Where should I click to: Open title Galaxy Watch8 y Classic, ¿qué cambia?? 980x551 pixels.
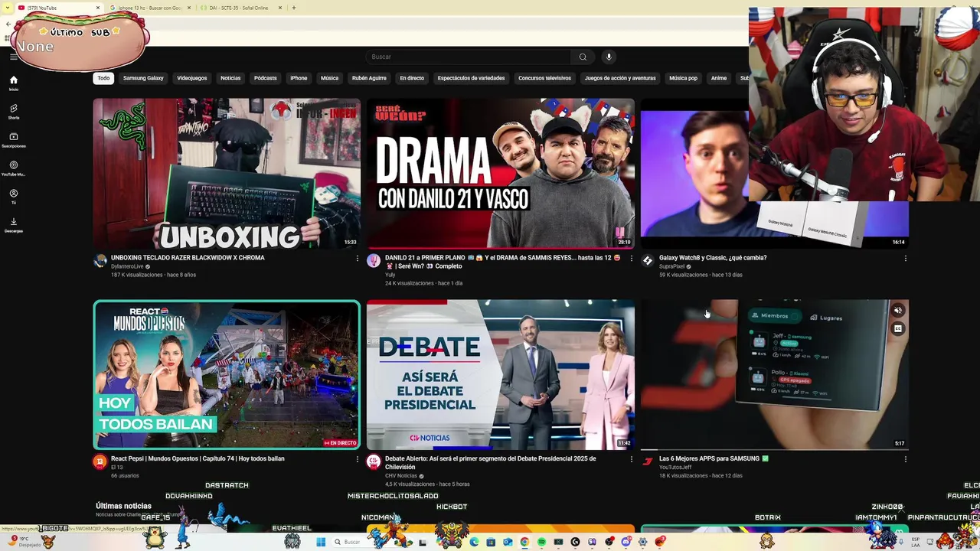(x=713, y=258)
